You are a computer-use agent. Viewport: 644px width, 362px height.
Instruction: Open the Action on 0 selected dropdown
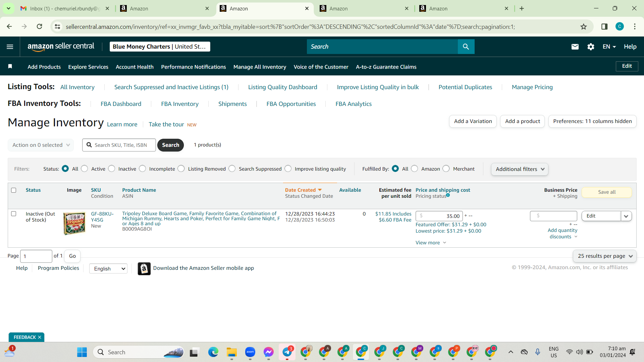(x=41, y=145)
